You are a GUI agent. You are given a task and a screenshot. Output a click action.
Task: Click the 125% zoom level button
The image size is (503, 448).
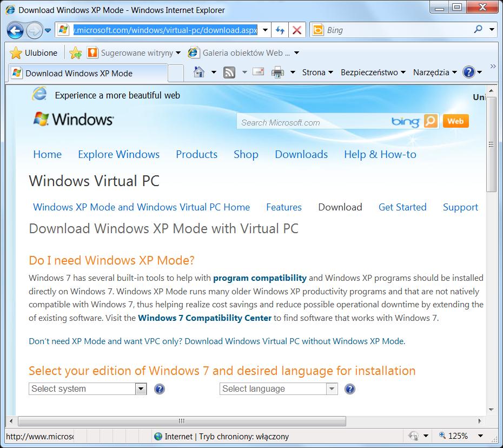click(454, 436)
